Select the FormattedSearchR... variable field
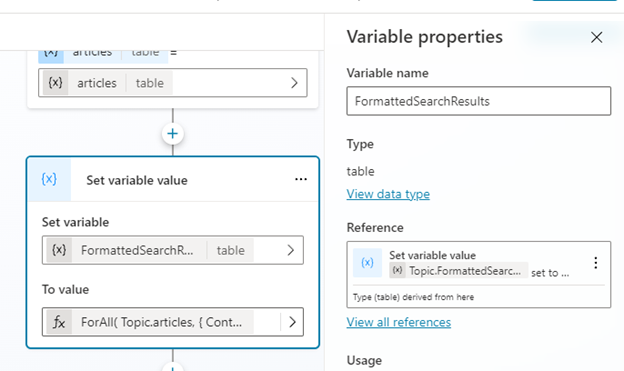The image size is (624, 371). click(x=173, y=250)
